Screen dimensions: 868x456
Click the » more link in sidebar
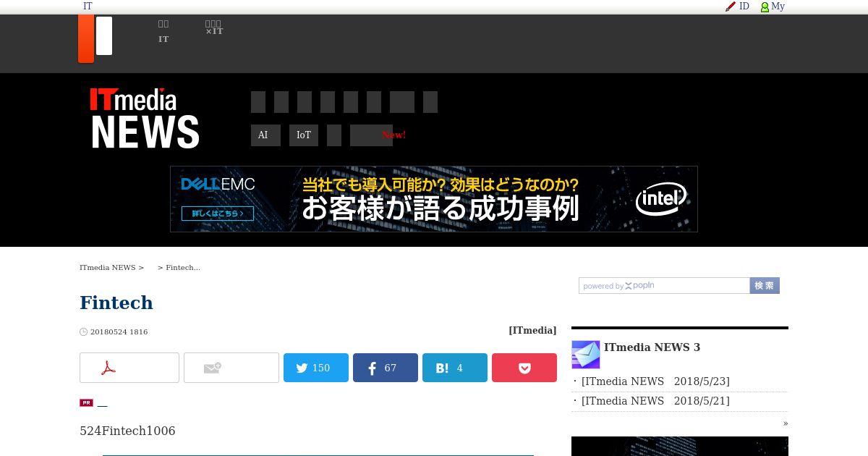pos(786,423)
